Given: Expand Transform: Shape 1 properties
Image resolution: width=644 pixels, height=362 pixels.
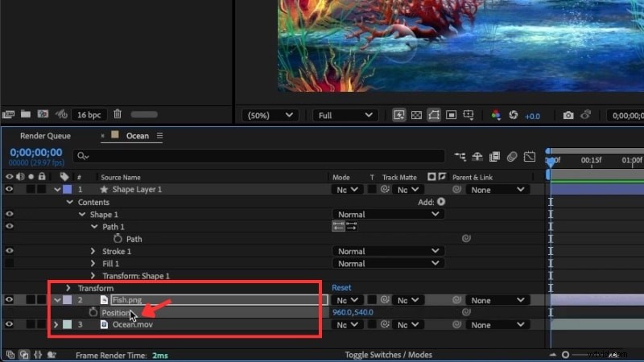Looking at the screenshot, I should tap(93, 275).
